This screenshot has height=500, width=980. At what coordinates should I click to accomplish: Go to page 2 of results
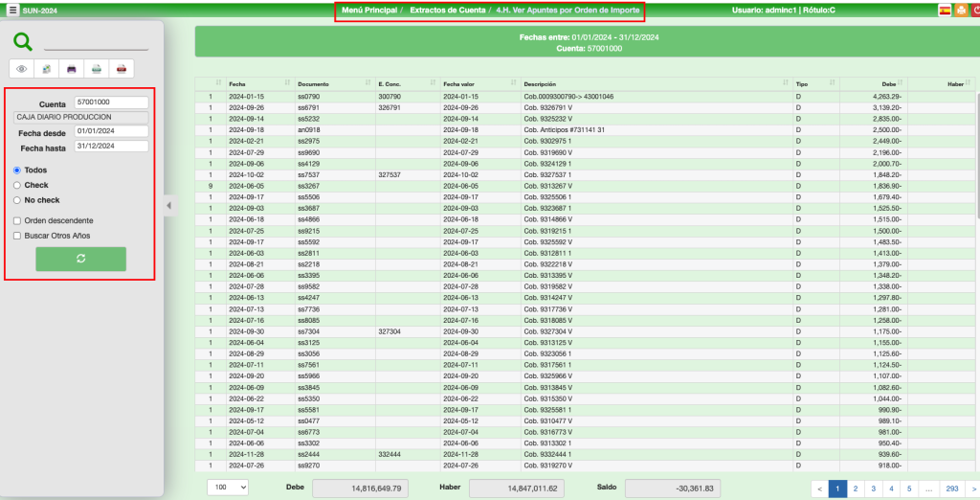(855, 488)
